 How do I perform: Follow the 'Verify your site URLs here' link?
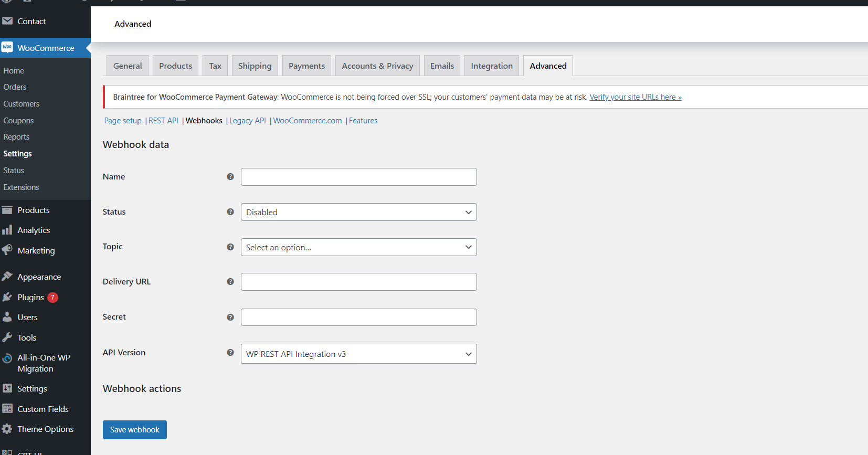(x=636, y=97)
